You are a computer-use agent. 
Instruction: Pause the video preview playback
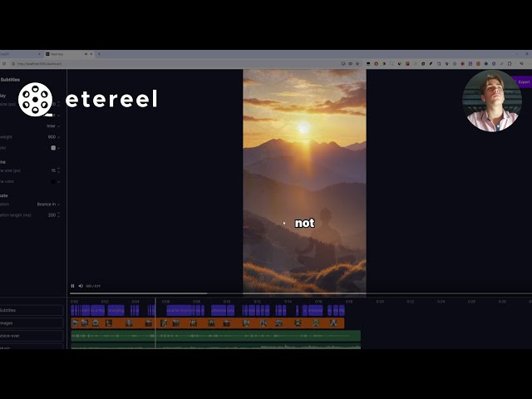(72, 286)
